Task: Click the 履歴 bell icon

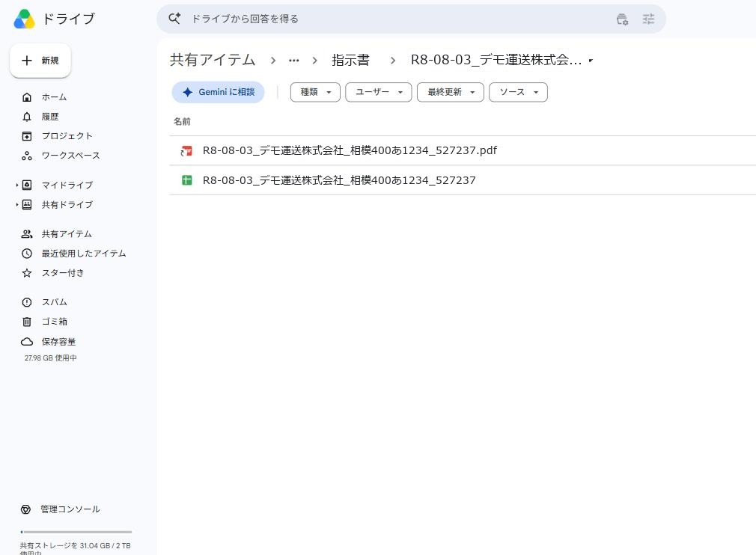Action: (27, 117)
